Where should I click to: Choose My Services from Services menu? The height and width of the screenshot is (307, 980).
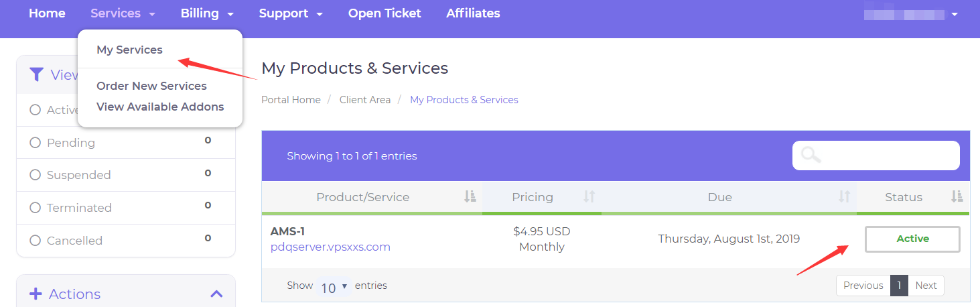click(129, 50)
